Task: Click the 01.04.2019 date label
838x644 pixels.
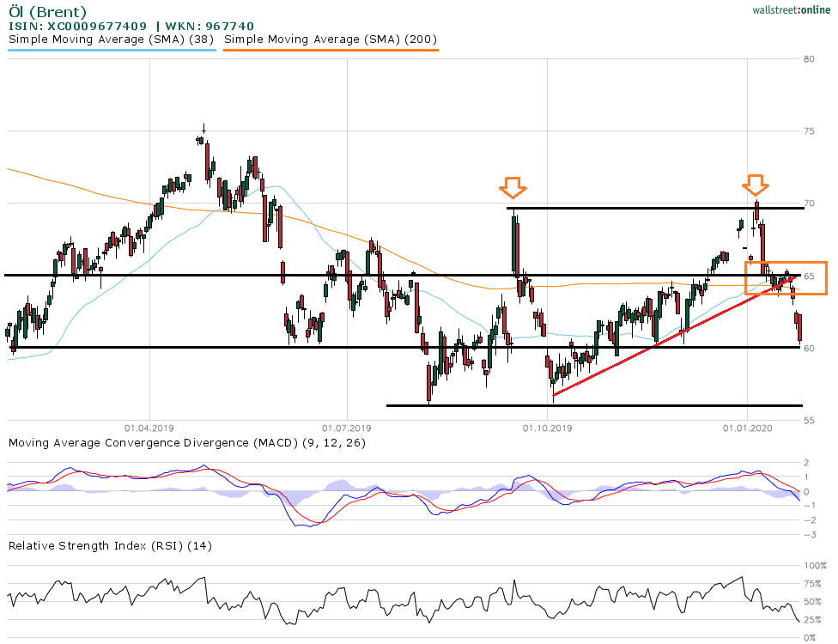Action: point(149,426)
